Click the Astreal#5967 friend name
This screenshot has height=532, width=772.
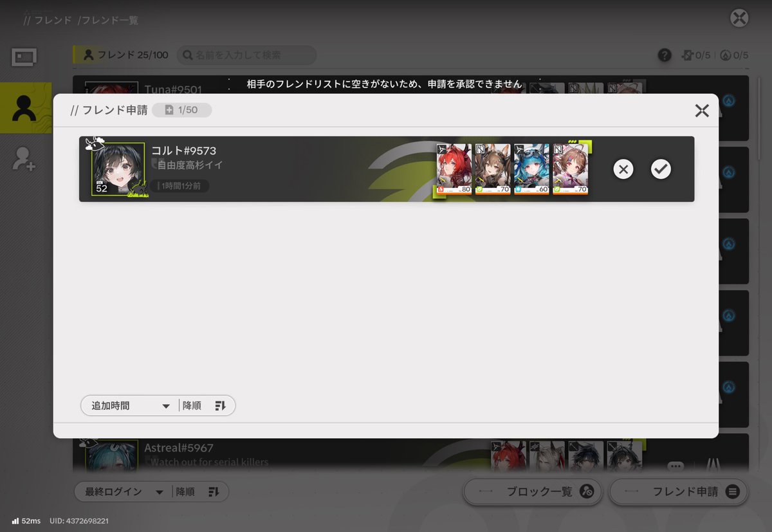[x=179, y=448]
